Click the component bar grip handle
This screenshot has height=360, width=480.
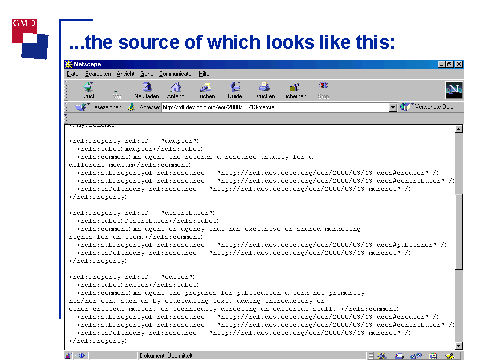pyautogui.click(x=371, y=356)
